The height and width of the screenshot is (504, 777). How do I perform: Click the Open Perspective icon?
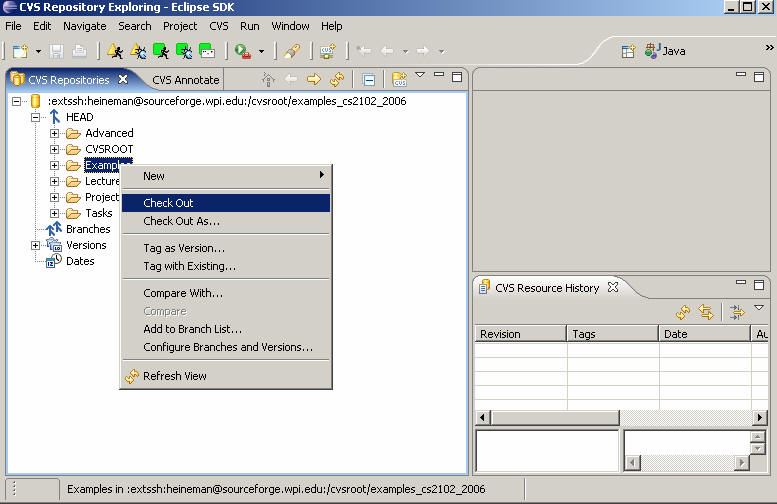click(x=628, y=51)
